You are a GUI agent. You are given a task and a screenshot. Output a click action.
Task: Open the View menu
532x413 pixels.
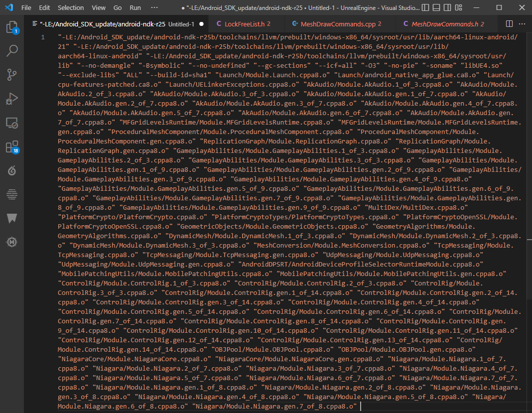(x=99, y=7)
